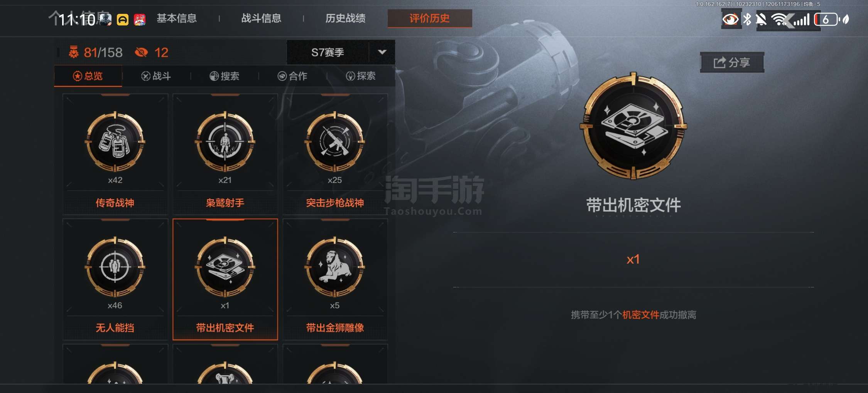
Task: Expand season list with chevron arrow
Action: coord(382,52)
